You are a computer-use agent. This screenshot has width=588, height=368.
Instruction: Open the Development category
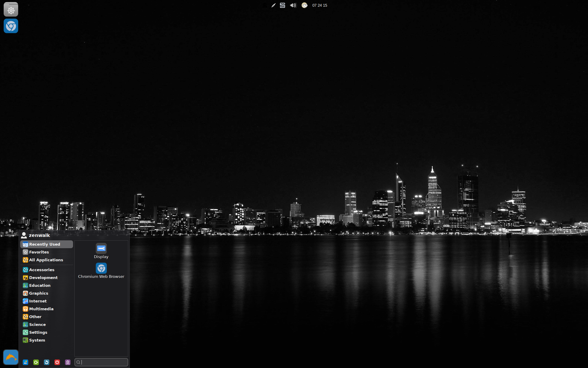pyautogui.click(x=46, y=277)
